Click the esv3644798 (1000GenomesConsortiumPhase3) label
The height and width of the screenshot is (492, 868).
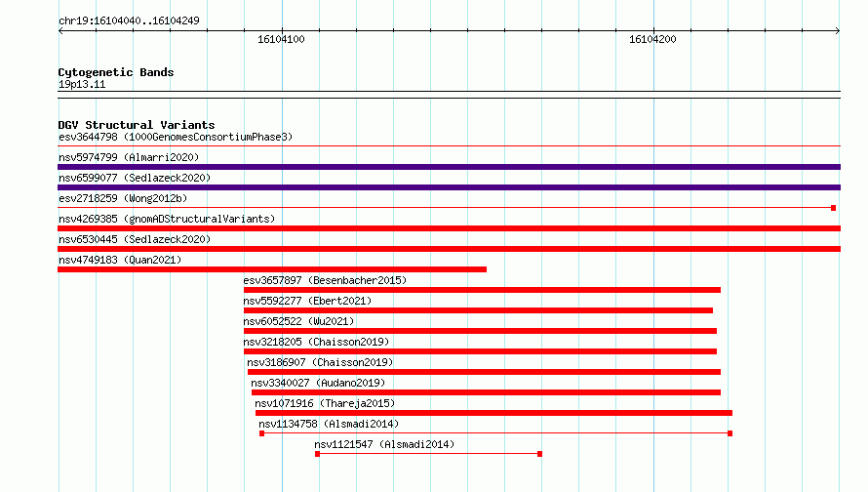point(176,137)
